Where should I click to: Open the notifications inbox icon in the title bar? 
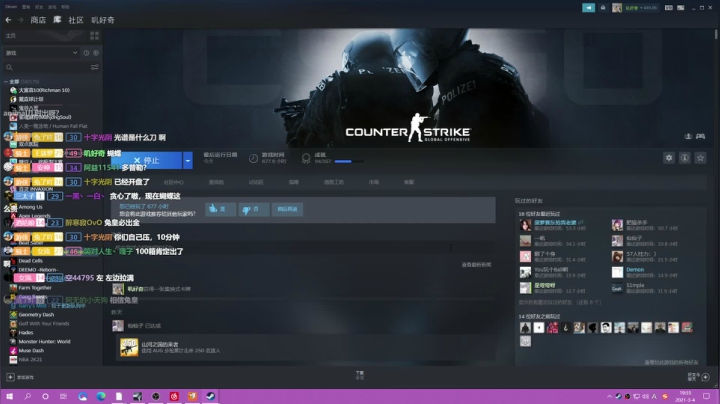603,8
